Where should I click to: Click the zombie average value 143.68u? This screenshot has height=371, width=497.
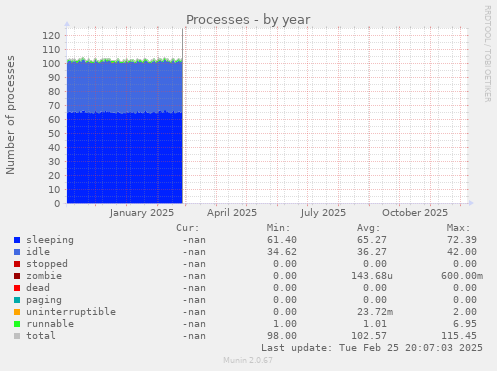[x=372, y=276]
